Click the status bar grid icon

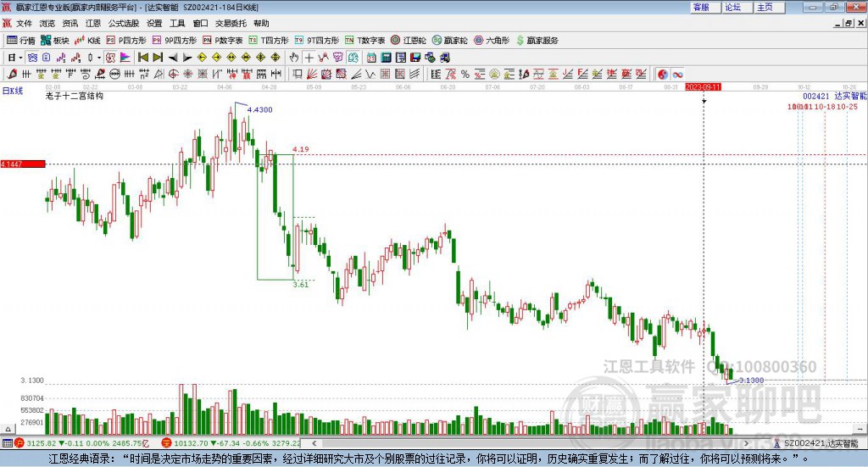coord(7,443)
